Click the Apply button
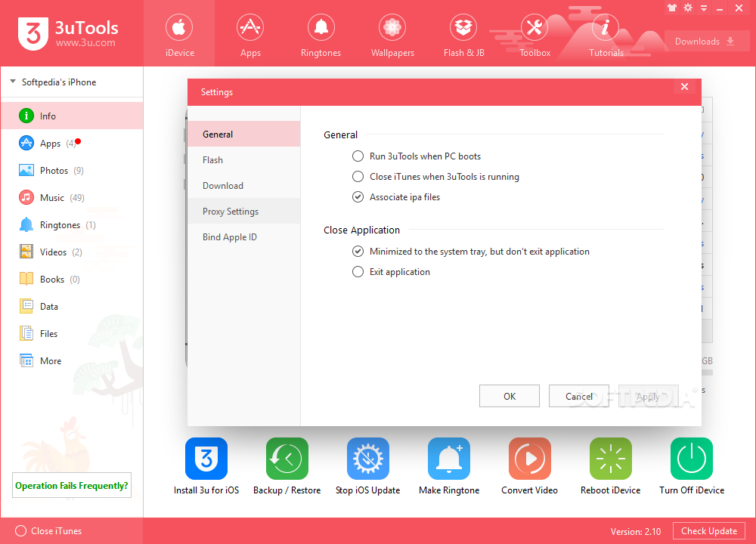The width and height of the screenshot is (756, 544). pyautogui.click(x=648, y=396)
